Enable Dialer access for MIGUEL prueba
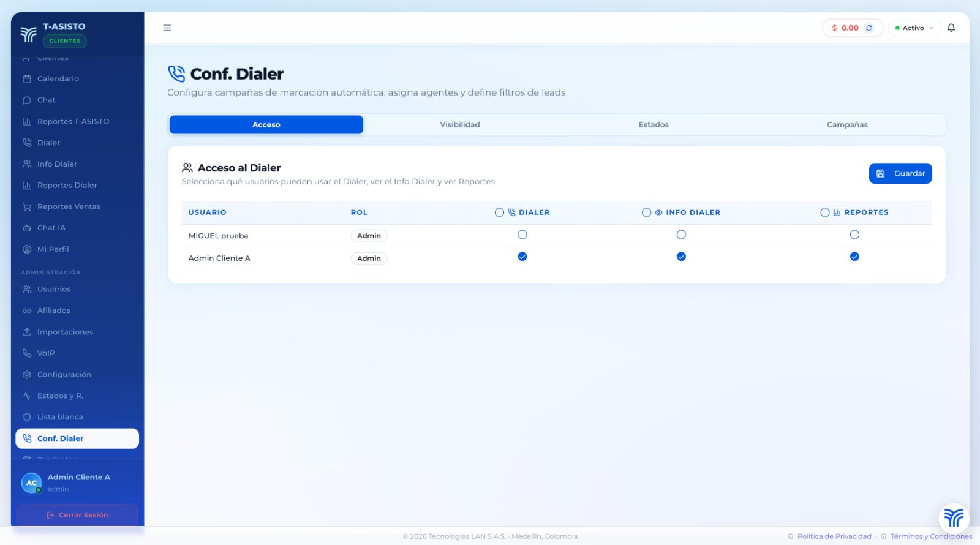Image resolution: width=980 pixels, height=545 pixels. pyautogui.click(x=522, y=235)
